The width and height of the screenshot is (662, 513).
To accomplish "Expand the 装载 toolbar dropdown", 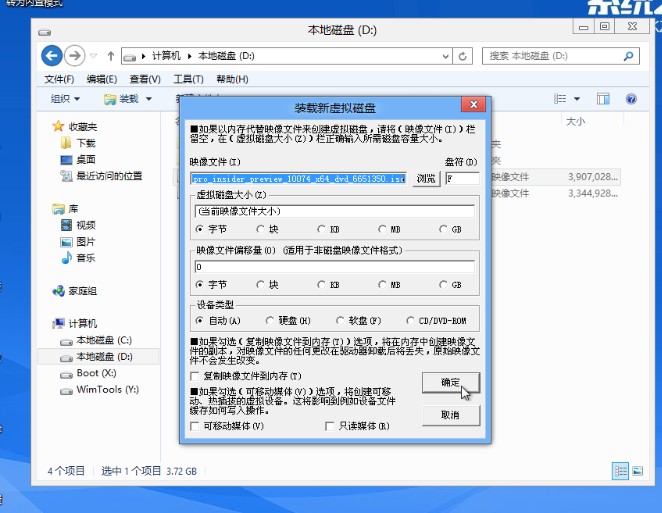I will click(128, 99).
